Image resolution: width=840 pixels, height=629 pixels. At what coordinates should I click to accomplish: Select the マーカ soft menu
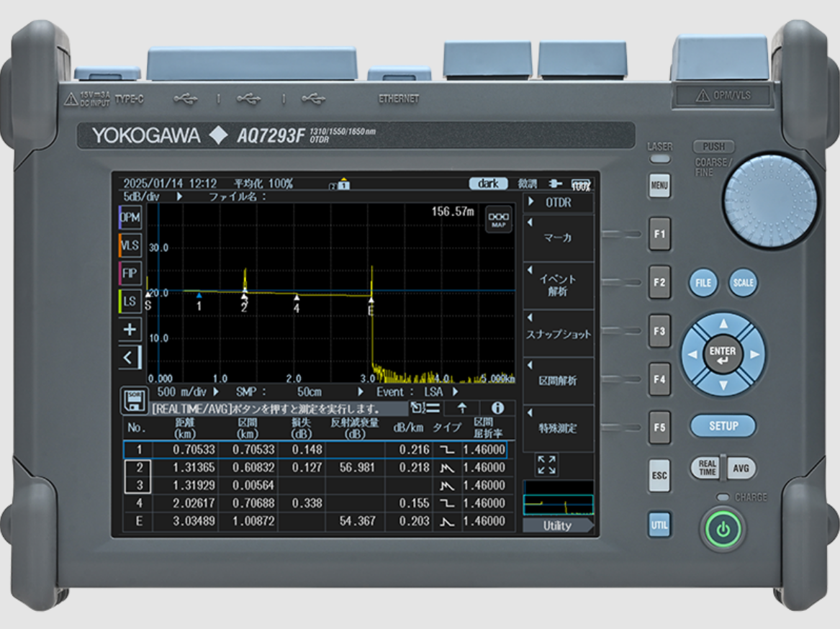coord(559,238)
